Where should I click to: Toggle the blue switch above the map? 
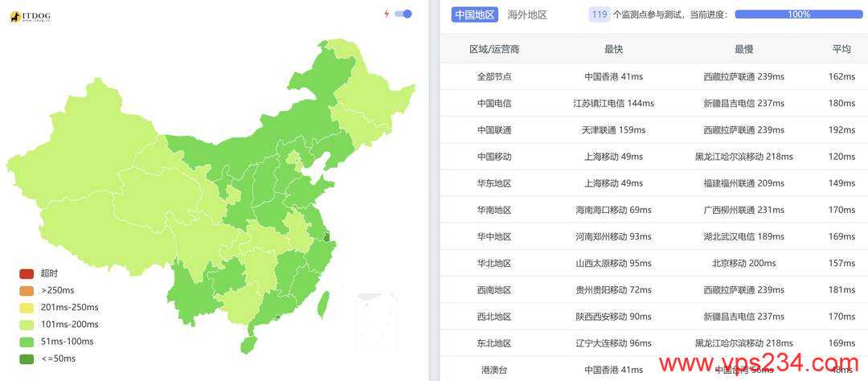click(403, 14)
